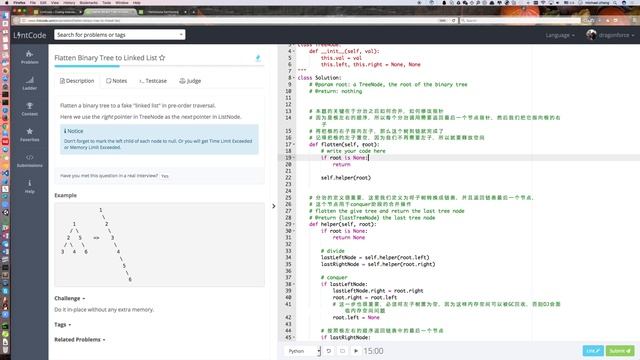Reset code with the undo icon
The image size is (640, 360).
tap(329, 351)
